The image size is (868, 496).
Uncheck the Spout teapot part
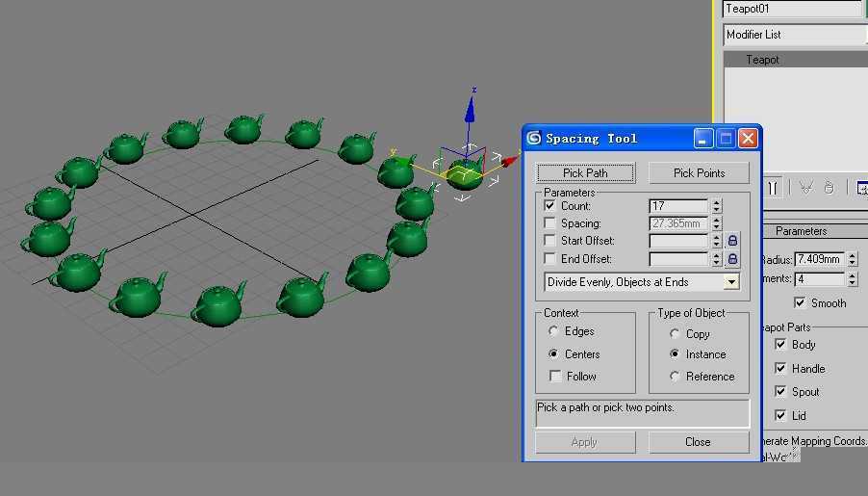coord(780,391)
